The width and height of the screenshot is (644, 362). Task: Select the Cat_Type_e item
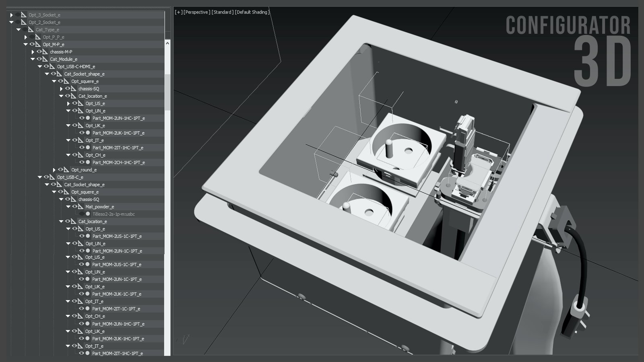point(47,30)
